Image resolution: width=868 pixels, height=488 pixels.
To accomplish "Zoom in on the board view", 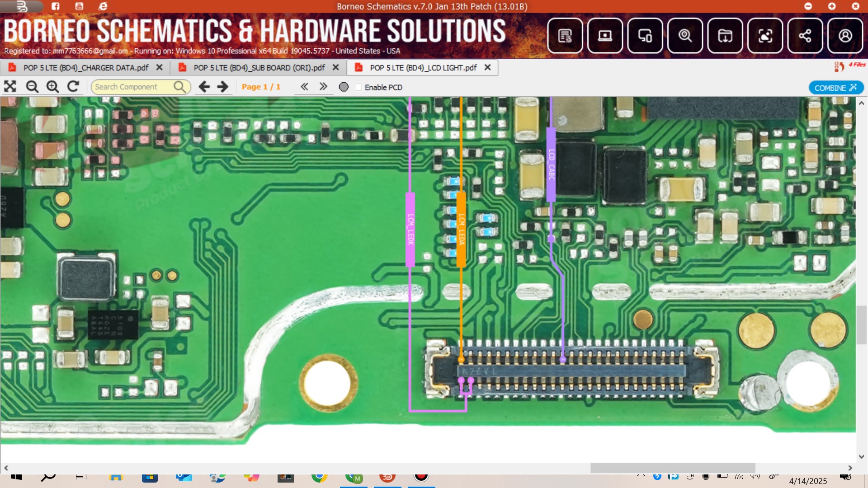I will tap(52, 86).
